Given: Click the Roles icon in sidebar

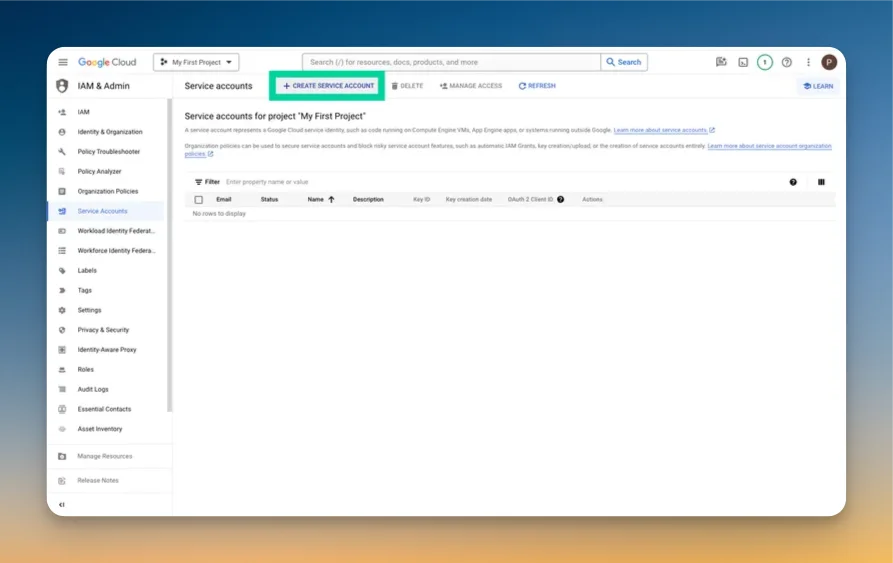Looking at the screenshot, I should [x=62, y=369].
